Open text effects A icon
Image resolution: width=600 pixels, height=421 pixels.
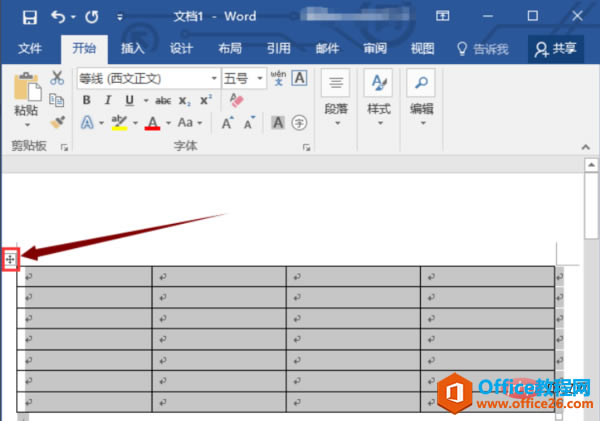pos(87,123)
